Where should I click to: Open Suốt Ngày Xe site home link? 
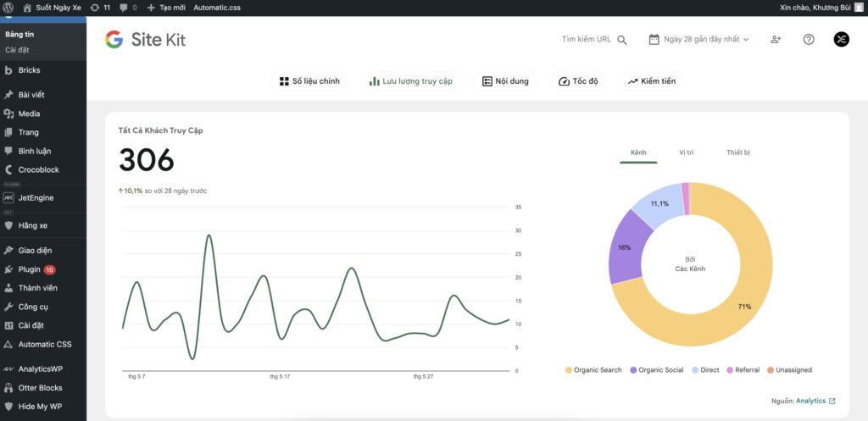pyautogui.click(x=52, y=8)
